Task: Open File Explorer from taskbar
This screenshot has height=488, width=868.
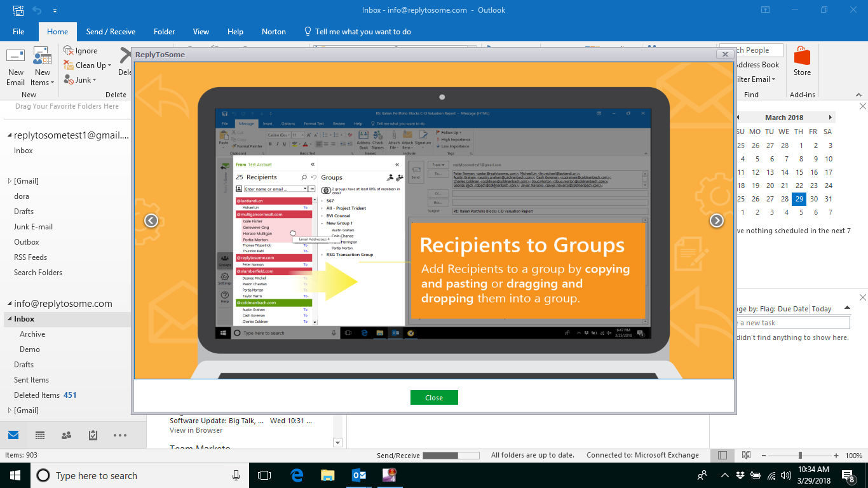Action: point(327,475)
